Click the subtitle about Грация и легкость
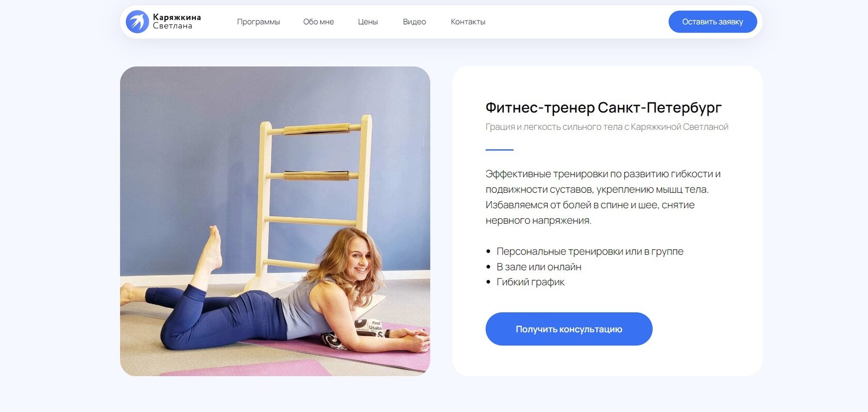 pos(607,127)
